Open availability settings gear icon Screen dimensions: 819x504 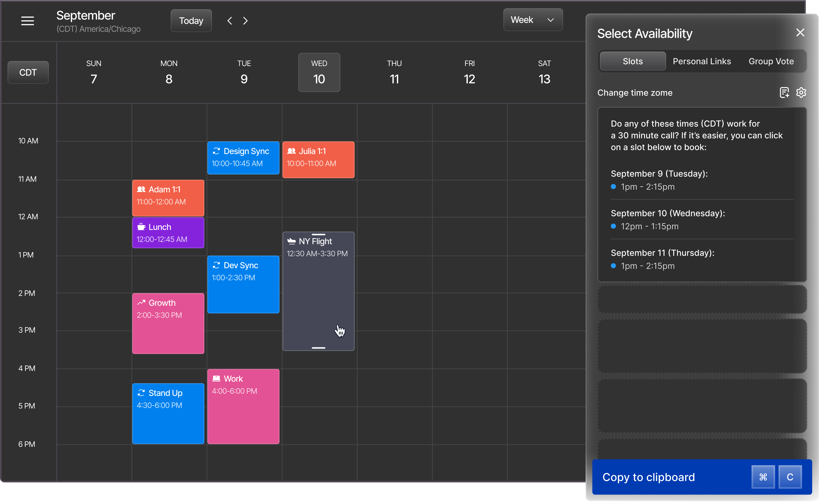[x=801, y=92]
